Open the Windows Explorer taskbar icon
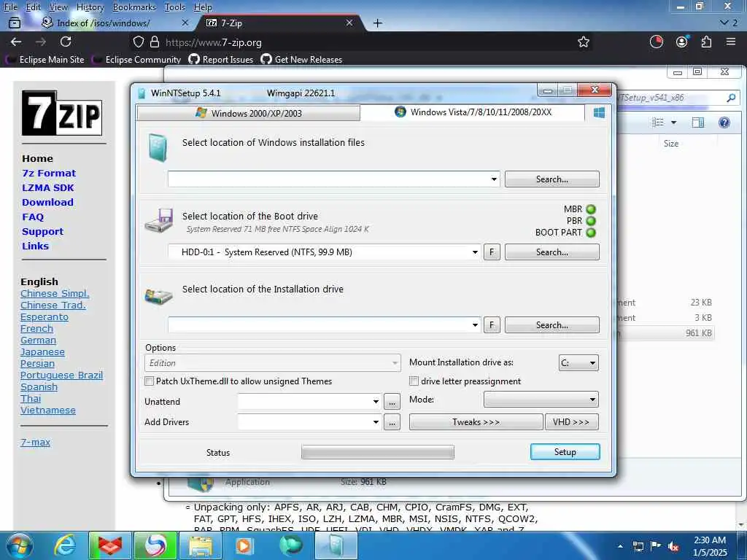Image resolution: width=747 pixels, height=560 pixels. (201, 545)
